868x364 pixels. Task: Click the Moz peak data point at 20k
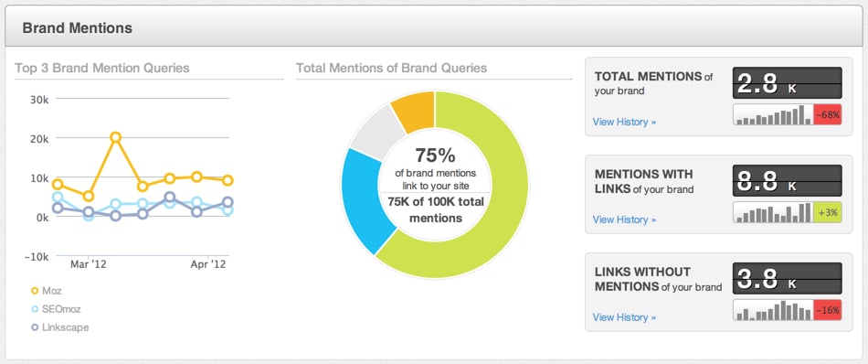click(x=115, y=137)
